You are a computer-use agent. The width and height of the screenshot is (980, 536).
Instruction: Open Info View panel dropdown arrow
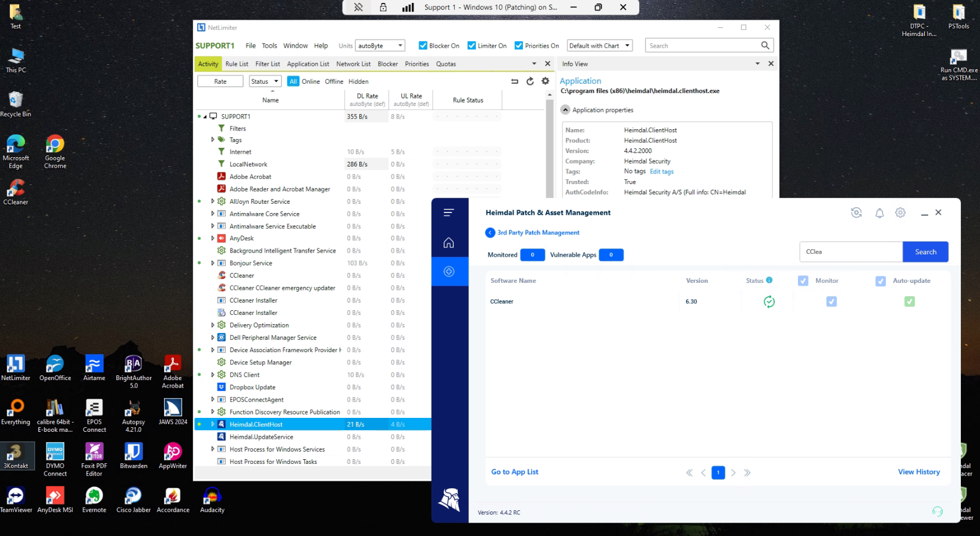pyautogui.click(x=757, y=63)
